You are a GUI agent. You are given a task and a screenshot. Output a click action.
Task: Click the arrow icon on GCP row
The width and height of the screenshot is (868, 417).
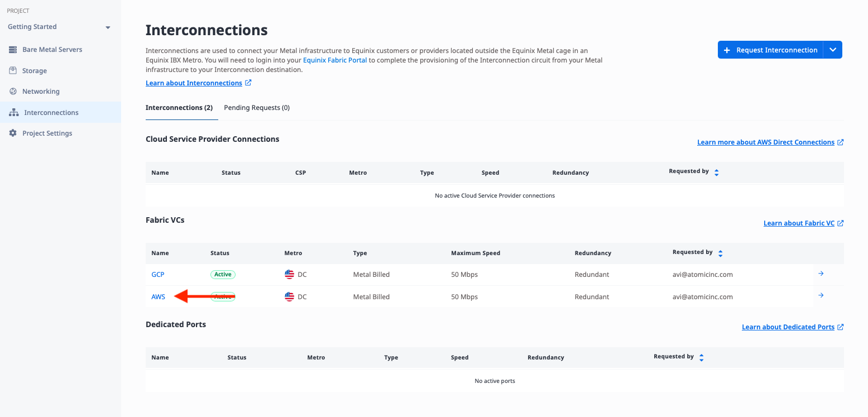[821, 274]
